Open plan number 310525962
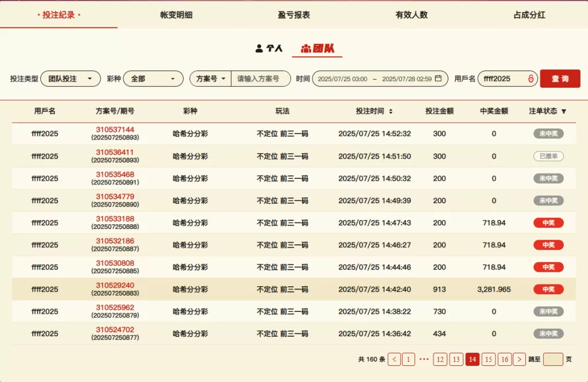 click(115, 307)
